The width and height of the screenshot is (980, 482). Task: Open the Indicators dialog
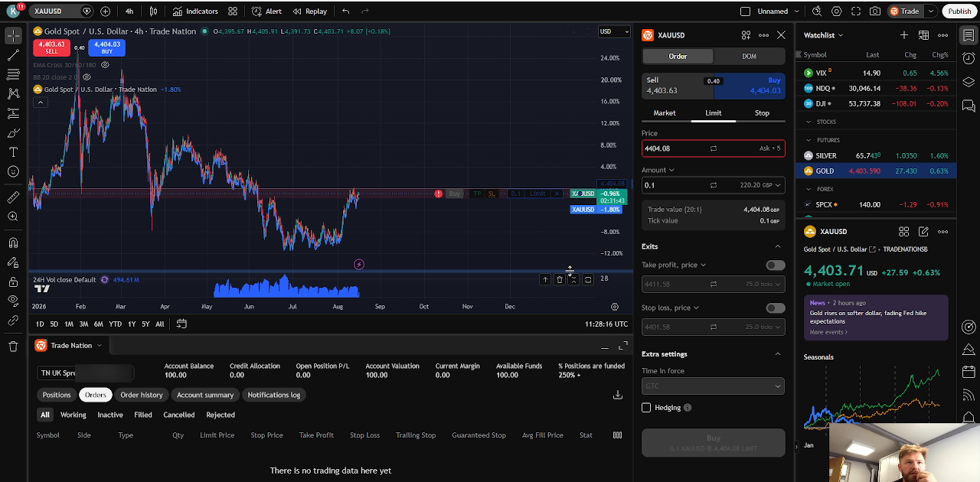(x=195, y=11)
